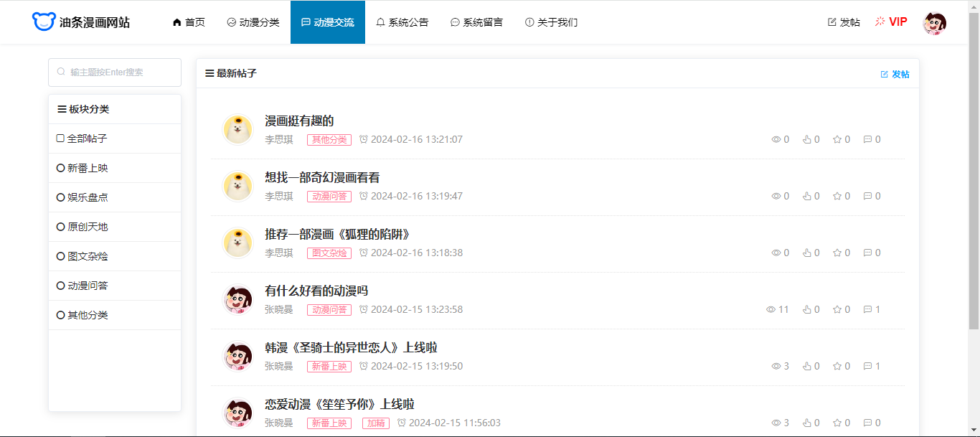Click comment icon on 圣骑士的异世恋人 post

click(x=867, y=366)
